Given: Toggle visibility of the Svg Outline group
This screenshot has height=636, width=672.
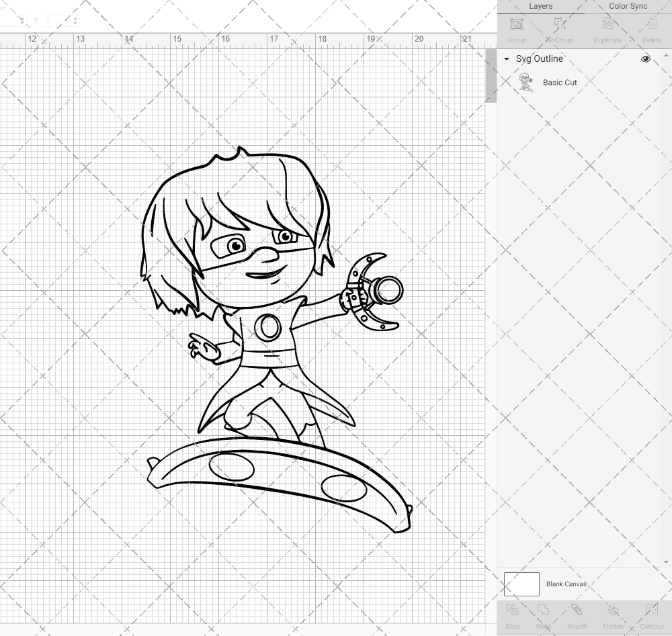Looking at the screenshot, I should pyautogui.click(x=645, y=59).
